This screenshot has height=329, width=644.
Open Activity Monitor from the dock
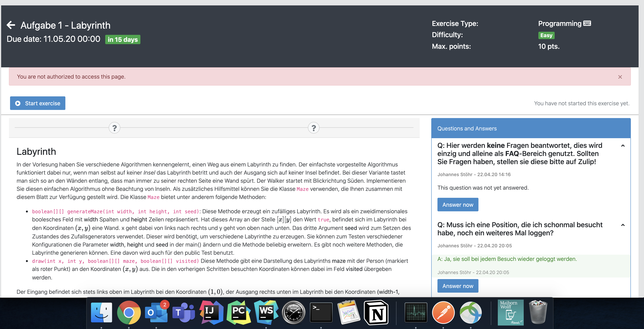[416, 313]
